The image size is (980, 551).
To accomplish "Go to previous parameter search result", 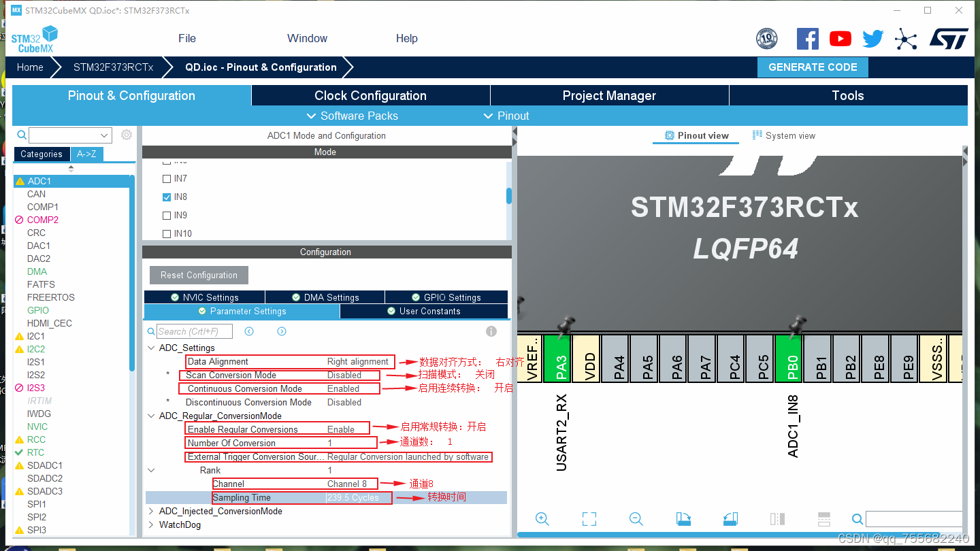I will tap(249, 331).
